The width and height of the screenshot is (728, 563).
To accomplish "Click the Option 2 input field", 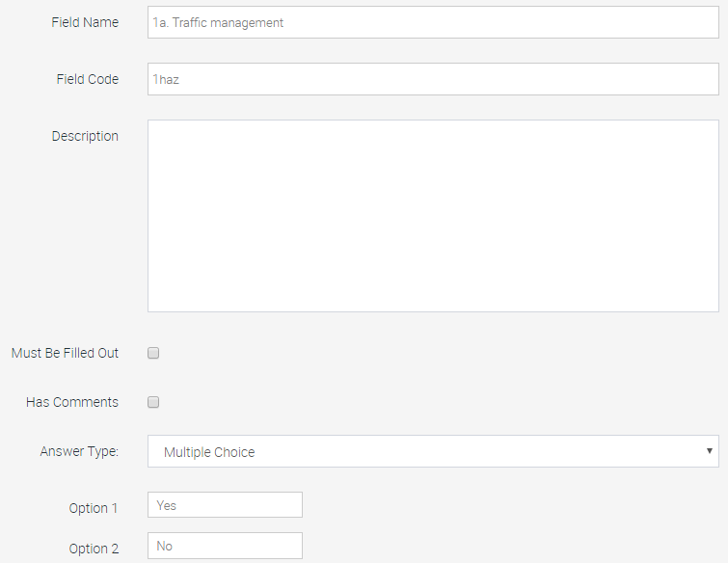I will click(225, 546).
